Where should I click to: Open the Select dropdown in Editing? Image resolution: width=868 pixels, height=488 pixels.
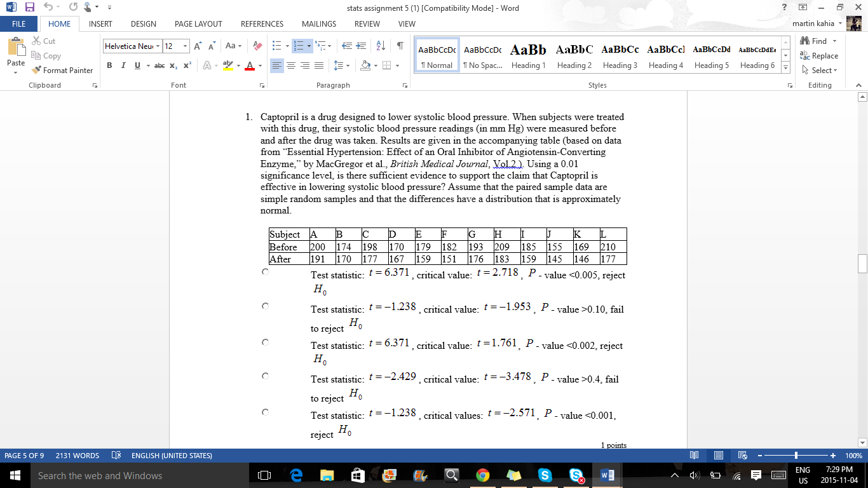click(820, 71)
